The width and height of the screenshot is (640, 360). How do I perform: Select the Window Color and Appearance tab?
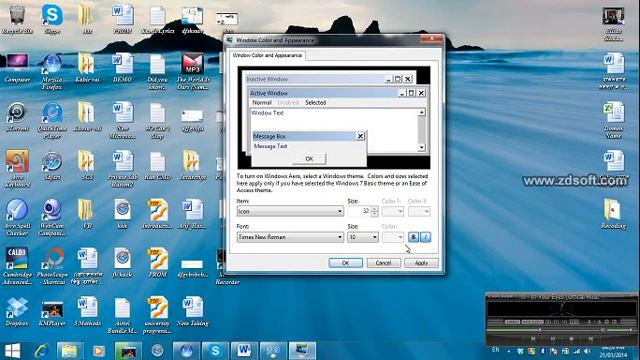tap(267, 55)
